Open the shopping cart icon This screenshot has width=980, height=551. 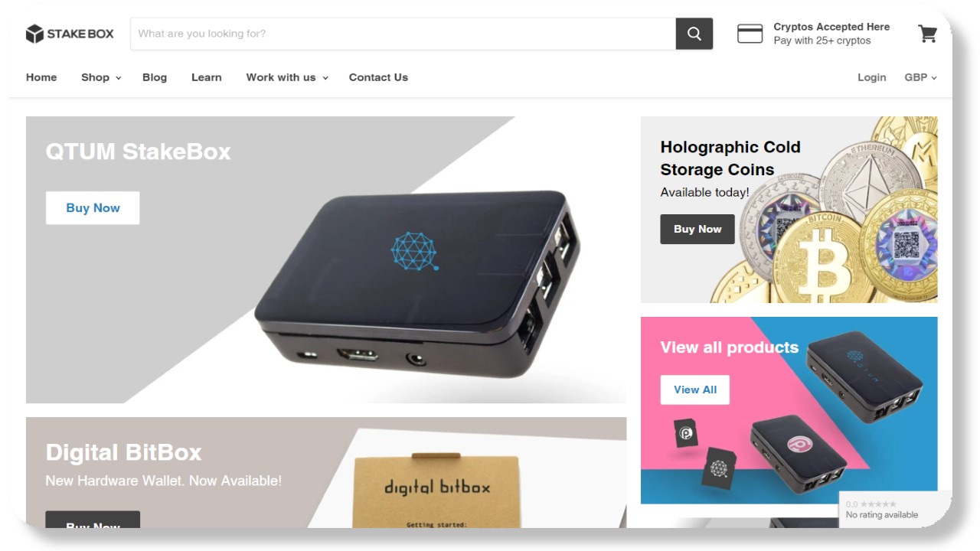[927, 34]
